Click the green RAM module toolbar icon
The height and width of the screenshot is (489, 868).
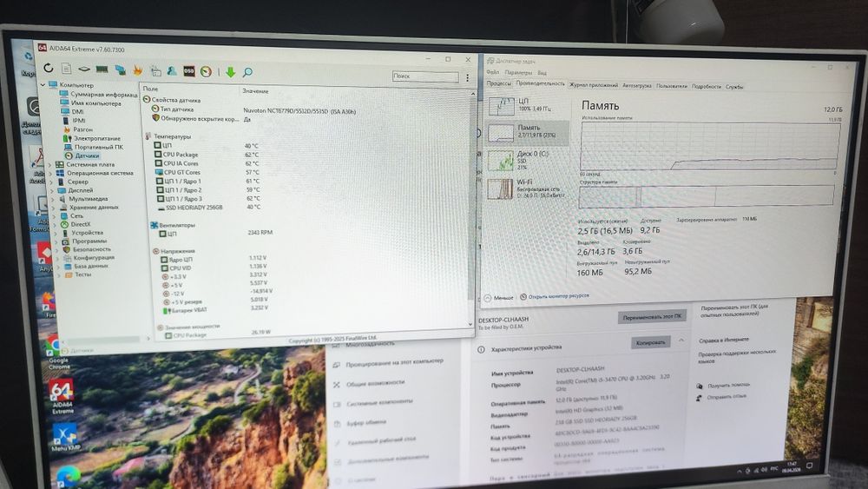pos(102,69)
